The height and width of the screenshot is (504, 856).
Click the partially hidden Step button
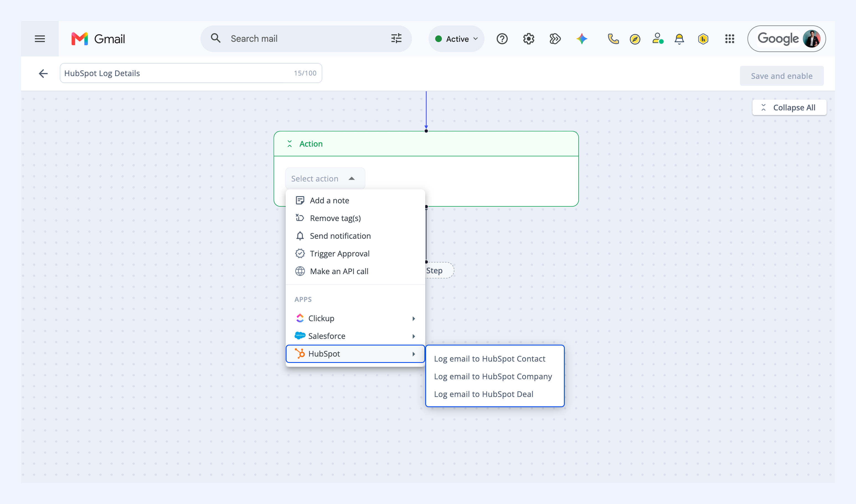439,270
